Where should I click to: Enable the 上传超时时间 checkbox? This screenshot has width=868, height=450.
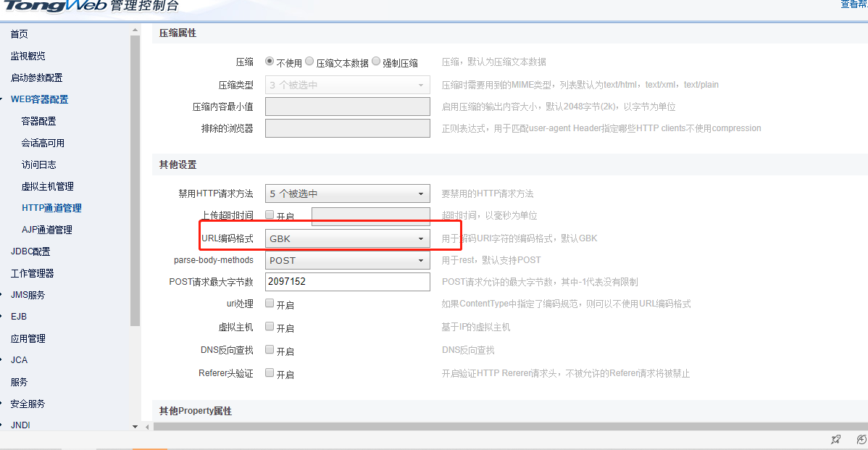(270, 215)
